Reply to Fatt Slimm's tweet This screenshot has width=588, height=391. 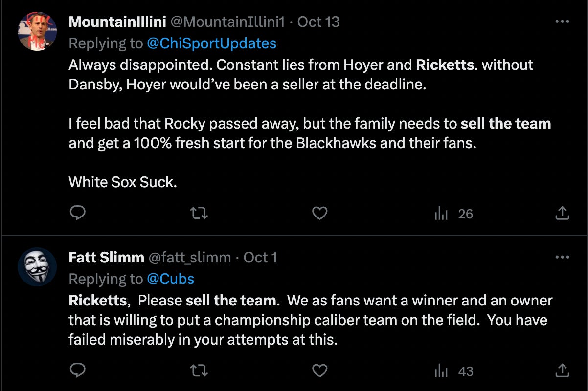click(78, 371)
